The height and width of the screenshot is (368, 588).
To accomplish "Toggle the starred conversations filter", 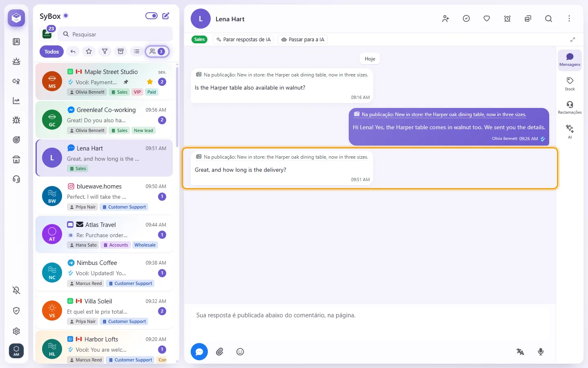I will [89, 52].
